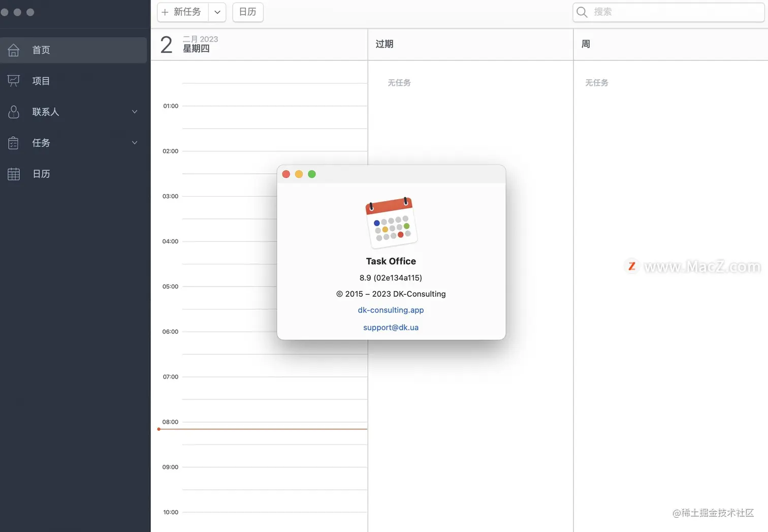This screenshot has height=532, width=768.
Task: Click the projects presentation board icon
Action: pyautogui.click(x=14, y=81)
